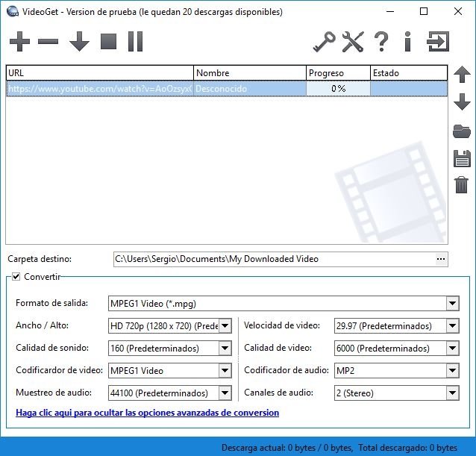The height and width of the screenshot is (456, 476).
Task: Toggle the Convertir checkbox
Action: point(16,277)
